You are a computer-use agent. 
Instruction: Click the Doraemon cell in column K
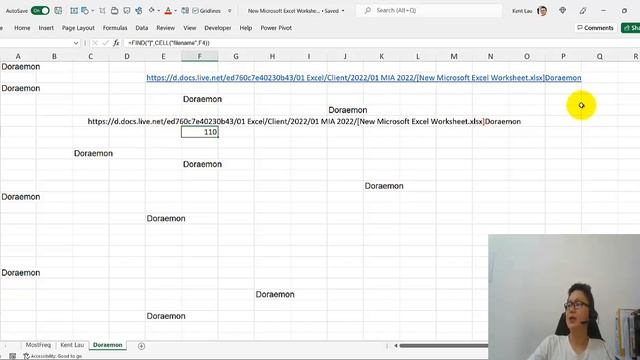coord(384,186)
